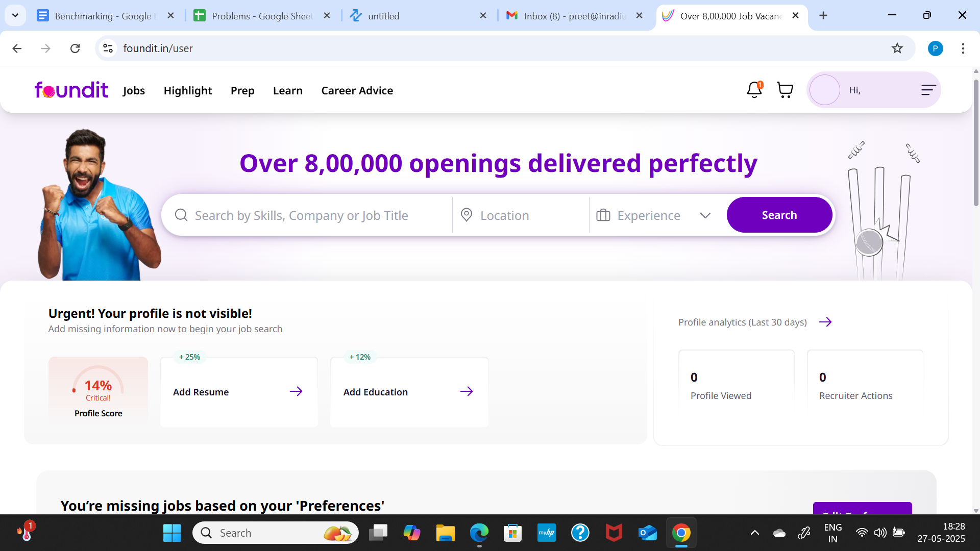This screenshot has height=551, width=980.
Task: Expand the Experience dropdown
Action: pos(705,215)
